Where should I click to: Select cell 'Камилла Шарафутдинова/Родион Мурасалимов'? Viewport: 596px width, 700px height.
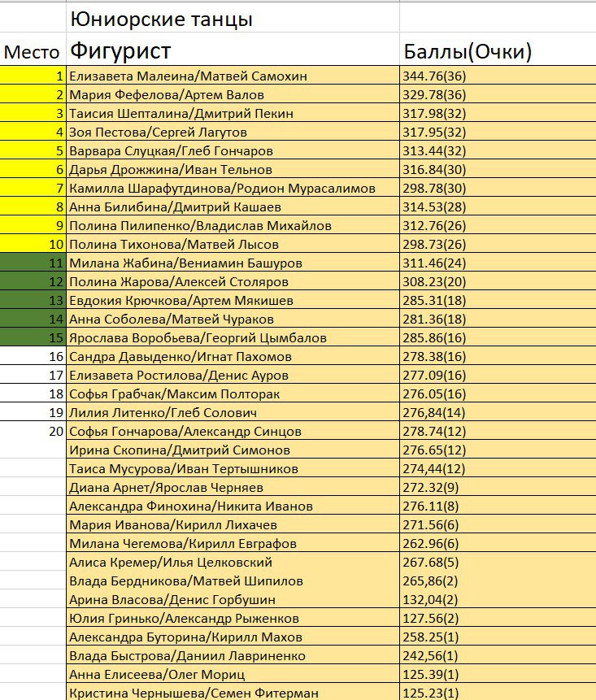click(233, 188)
